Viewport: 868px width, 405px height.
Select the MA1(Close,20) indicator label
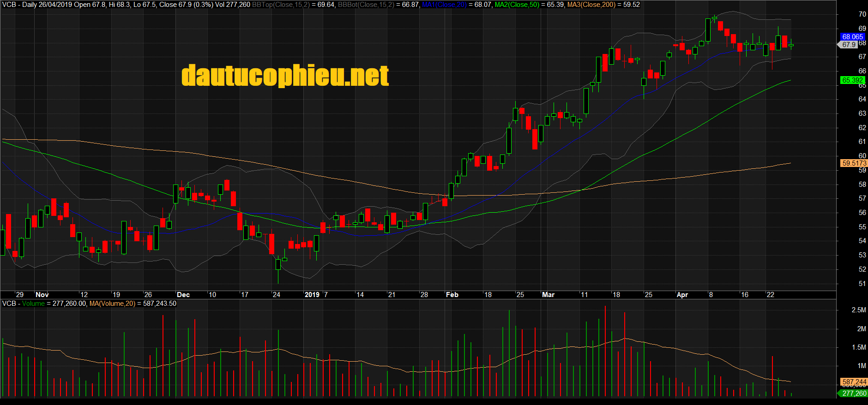[x=444, y=5]
